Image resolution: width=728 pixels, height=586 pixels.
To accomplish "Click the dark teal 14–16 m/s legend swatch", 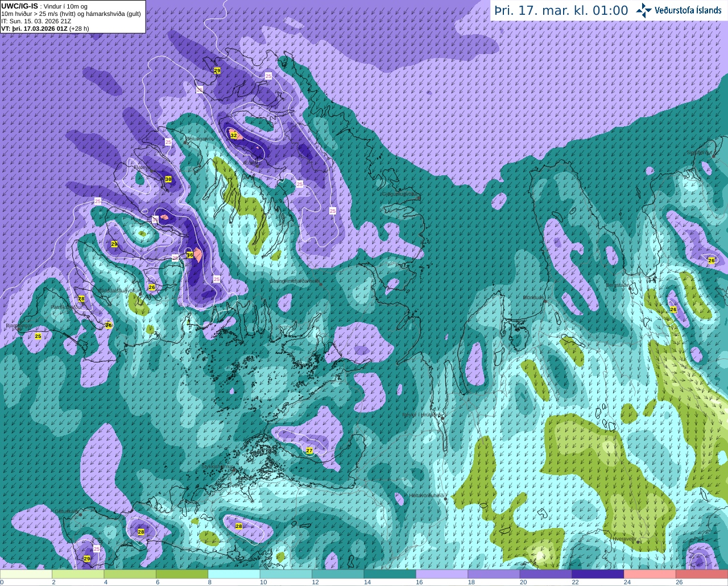I will [x=390, y=574].
